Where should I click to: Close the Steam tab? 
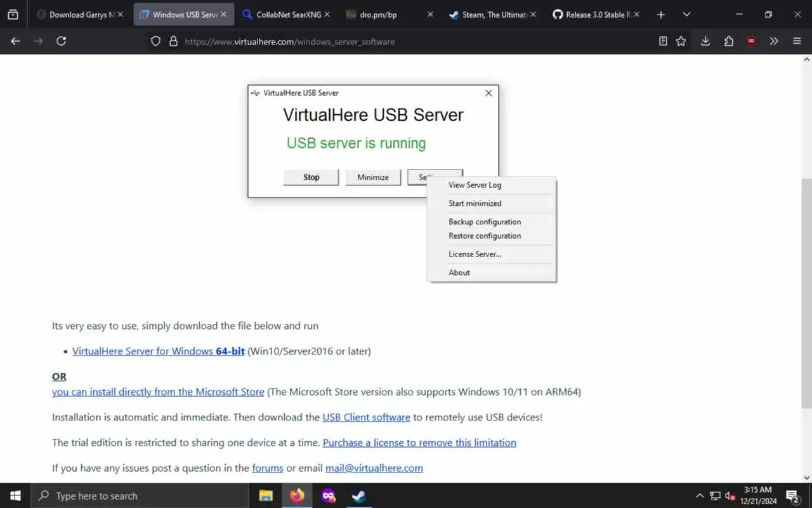coord(533,15)
